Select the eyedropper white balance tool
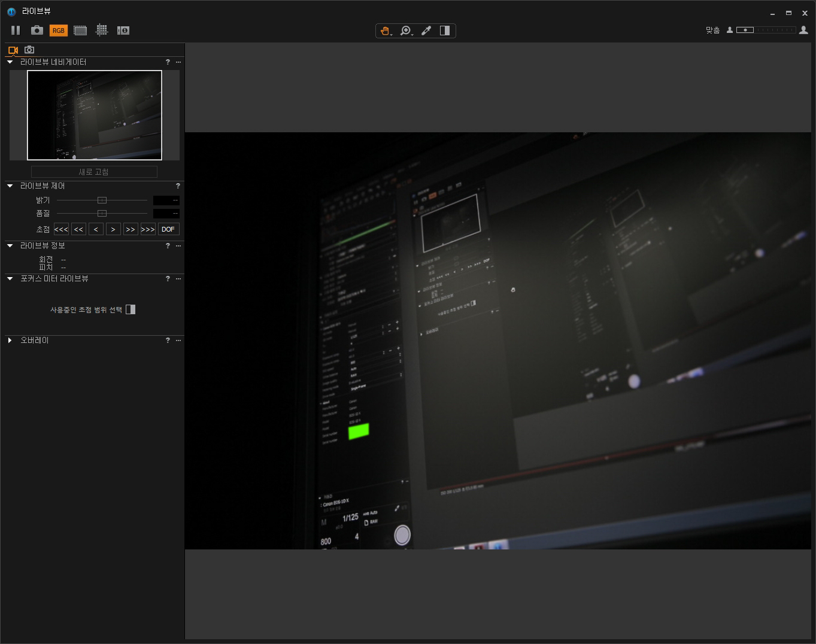Image resolution: width=816 pixels, height=644 pixels. [426, 31]
